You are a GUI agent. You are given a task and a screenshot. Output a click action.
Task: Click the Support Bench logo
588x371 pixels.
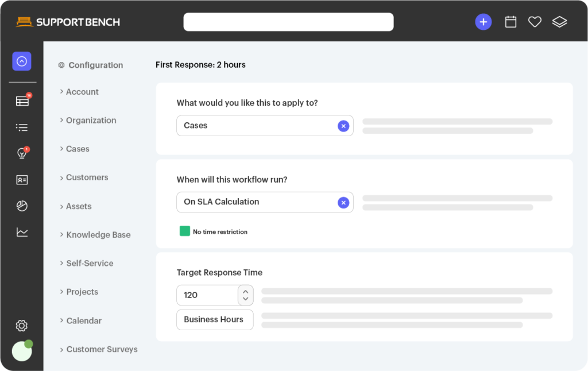(x=68, y=22)
